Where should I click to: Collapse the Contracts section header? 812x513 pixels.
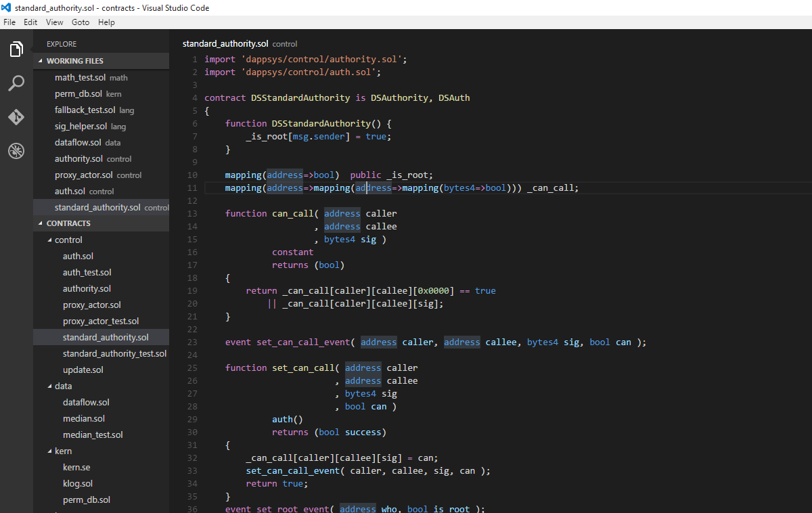(68, 223)
